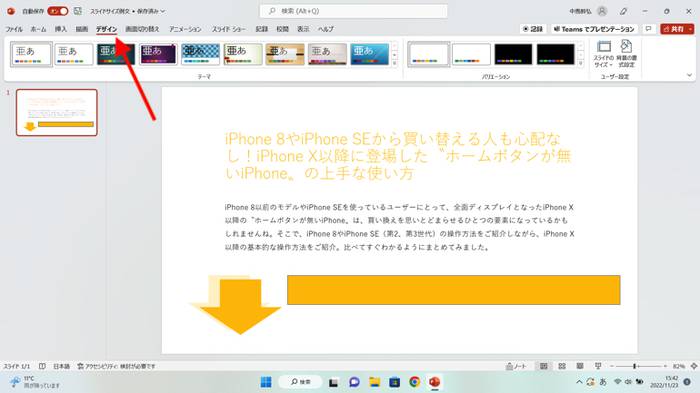Screen dimensions: 700x393
Task: Click the book spell-check icon in status bar
Action: click(42, 366)
